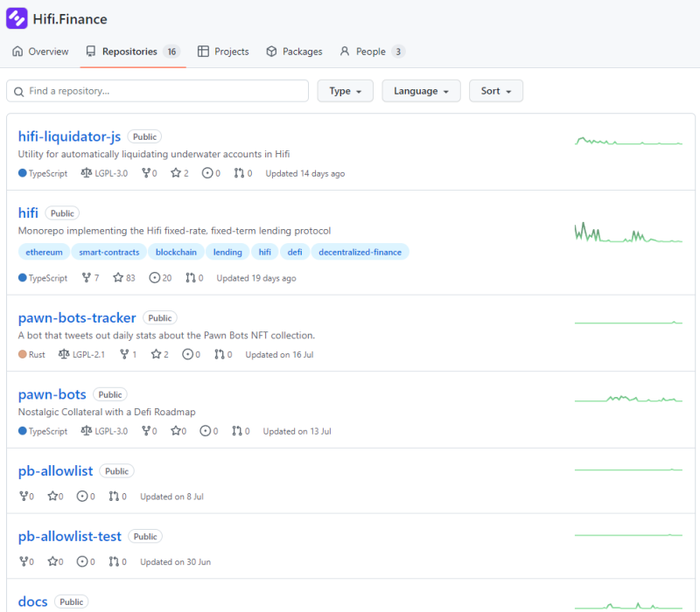This screenshot has height=612, width=700.
Task: Click the LGPL-3.0 license icon for hifi-liquidator-js
Action: [x=86, y=172]
